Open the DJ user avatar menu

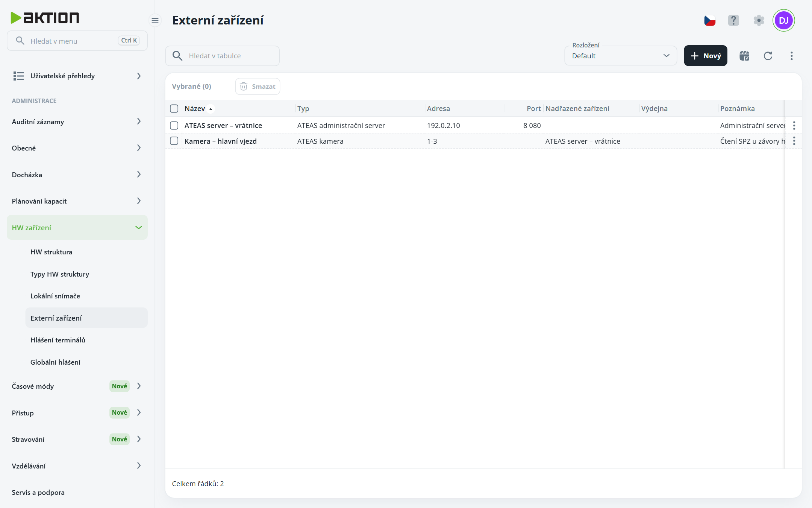tap(784, 20)
